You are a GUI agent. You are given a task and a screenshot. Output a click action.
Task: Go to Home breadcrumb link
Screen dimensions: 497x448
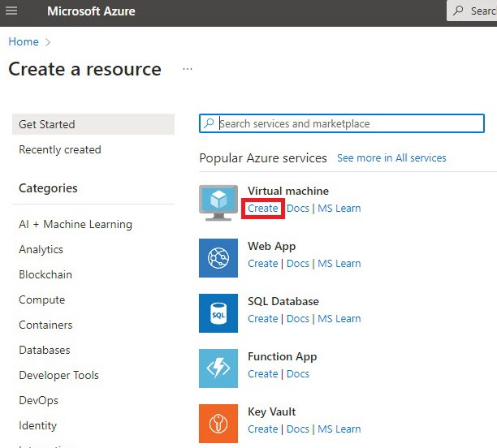[x=24, y=41]
